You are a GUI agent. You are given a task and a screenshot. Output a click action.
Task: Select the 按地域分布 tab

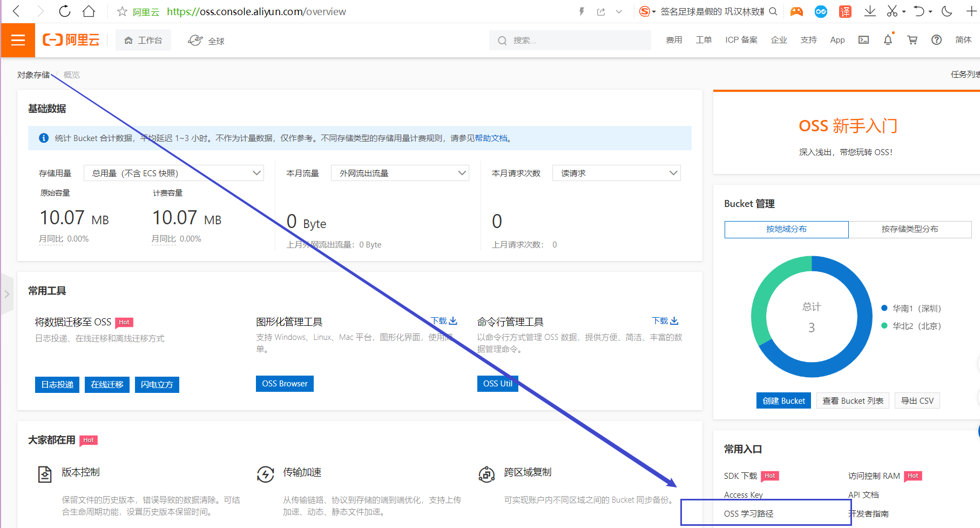point(786,229)
